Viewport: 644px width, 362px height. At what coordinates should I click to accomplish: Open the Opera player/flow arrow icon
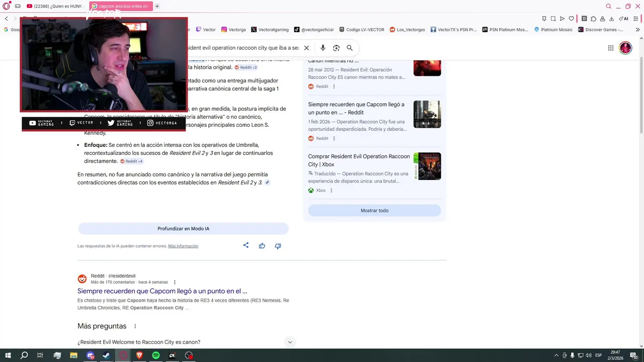click(x=562, y=19)
